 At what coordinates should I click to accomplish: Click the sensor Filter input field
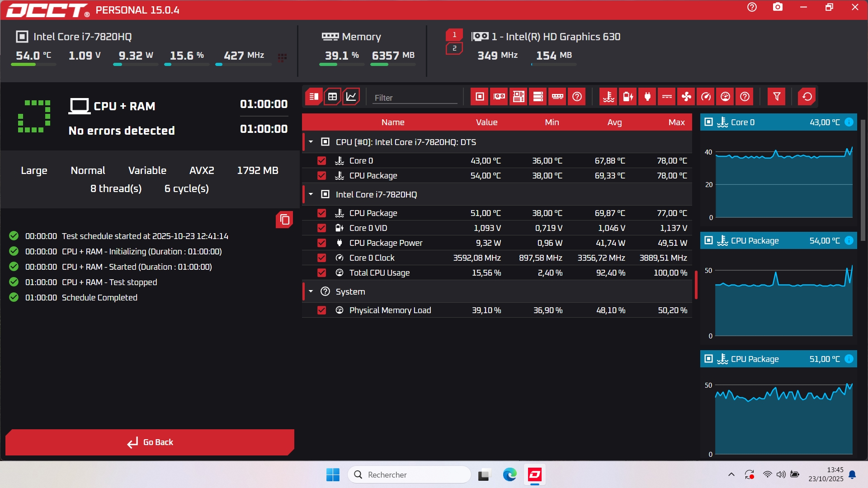point(415,98)
